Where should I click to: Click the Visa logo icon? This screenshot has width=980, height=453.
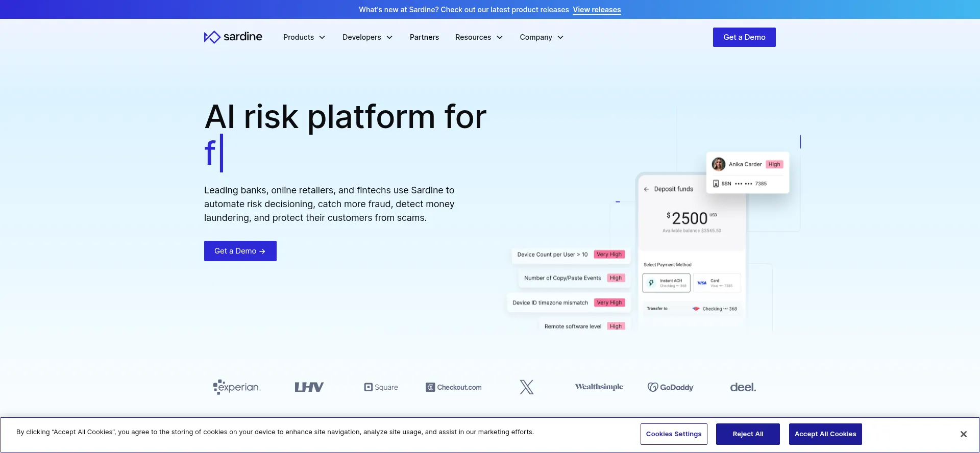pyautogui.click(x=702, y=283)
